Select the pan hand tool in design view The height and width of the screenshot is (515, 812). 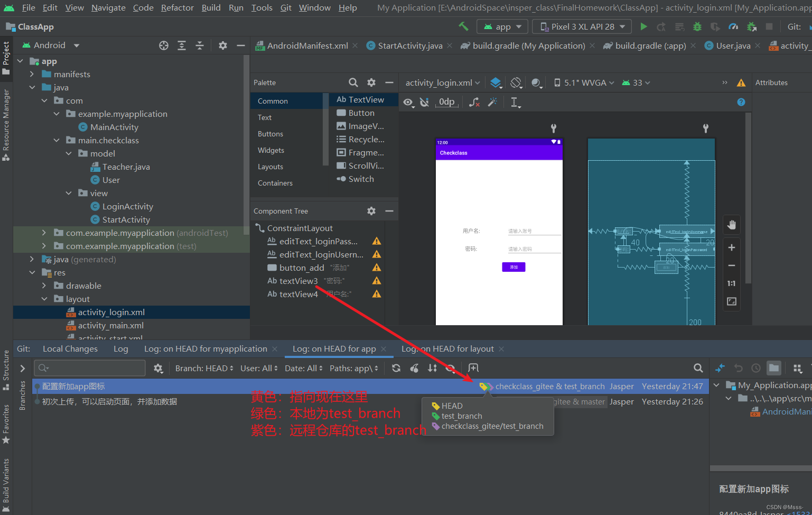pyautogui.click(x=732, y=225)
